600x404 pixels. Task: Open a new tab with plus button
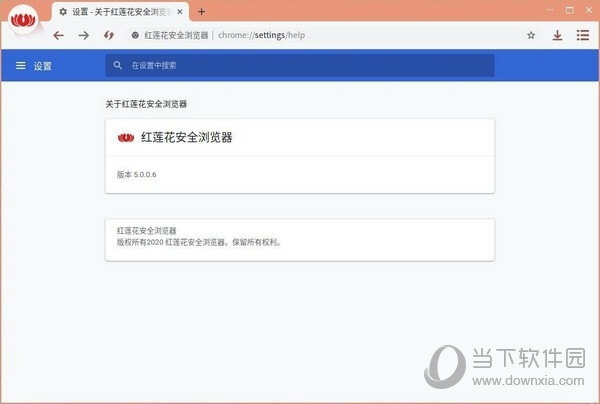point(201,12)
